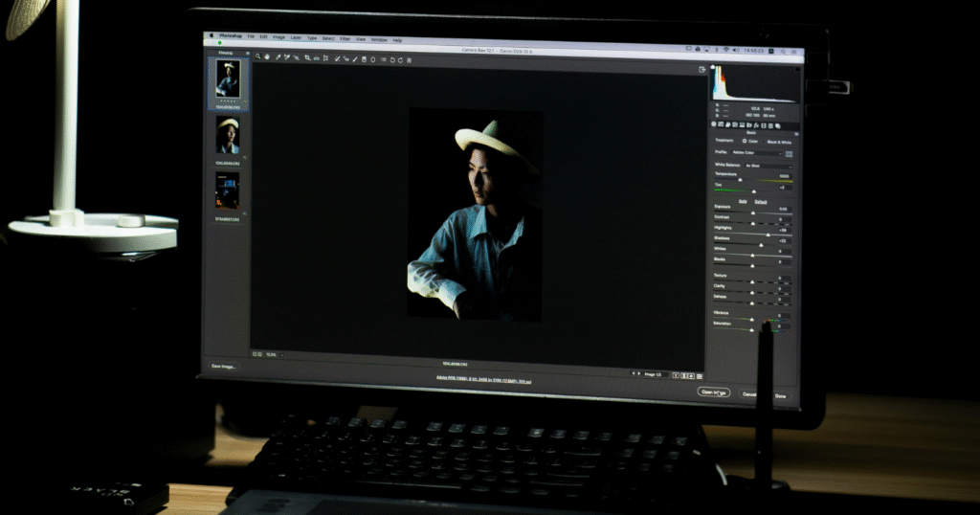Select the White Balance eyedropper tool

[x=278, y=57]
